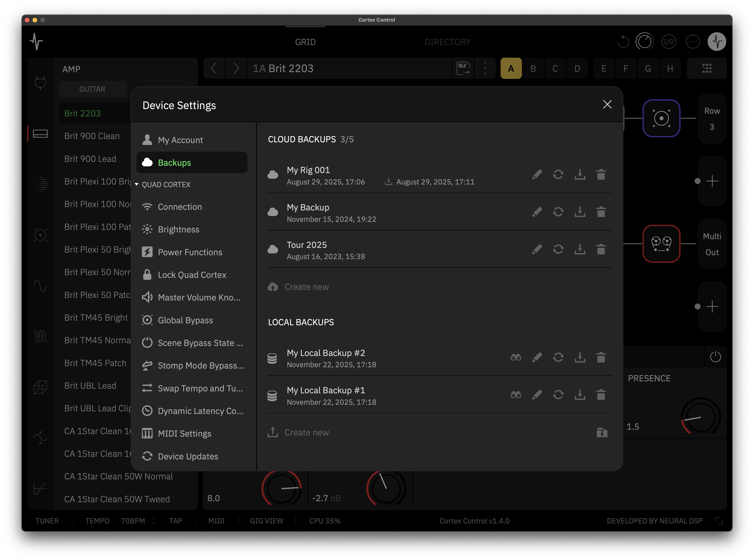
Task: Close the Device Settings dialog
Action: pos(607,104)
